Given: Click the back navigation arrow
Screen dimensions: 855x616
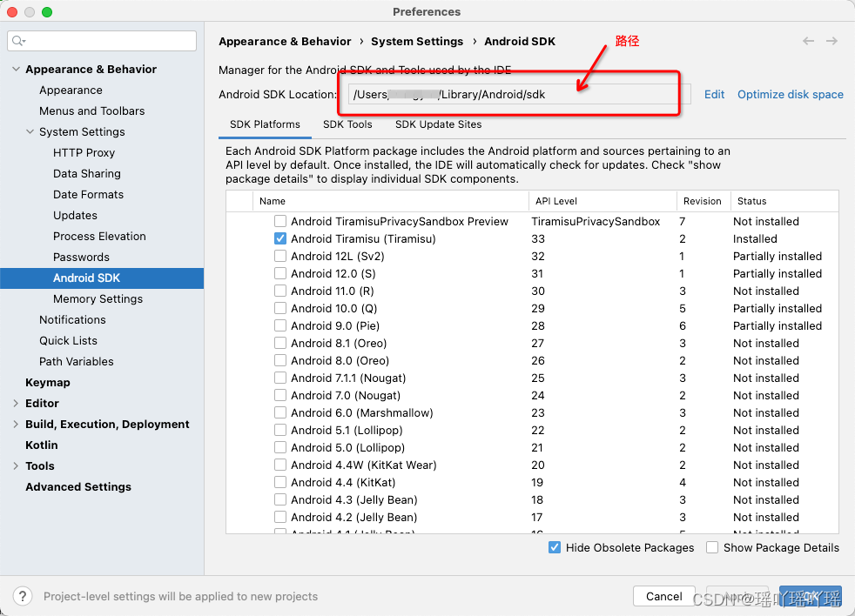Looking at the screenshot, I should click(808, 41).
